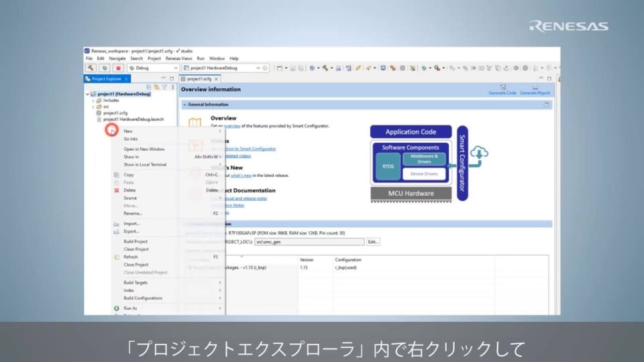The height and width of the screenshot is (362, 644).
Task: Toggle Link with Editor in Project Explorer
Action: point(156,87)
